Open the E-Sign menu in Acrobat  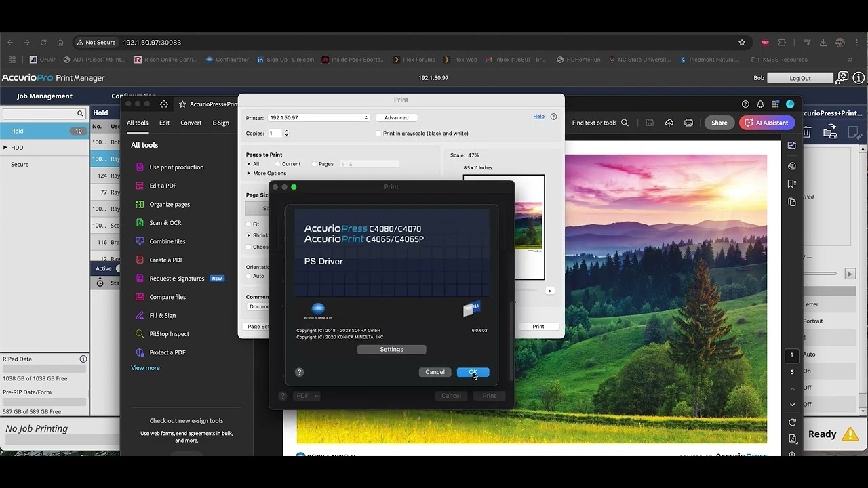point(220,123)
